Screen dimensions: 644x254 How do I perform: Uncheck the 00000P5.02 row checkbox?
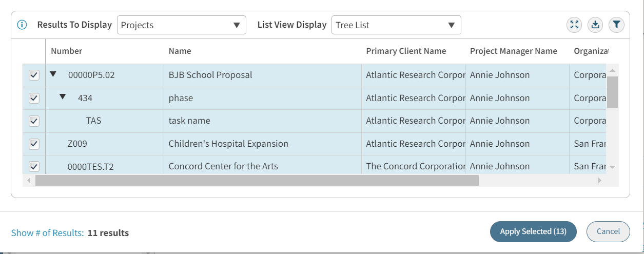pyautogui.click(x=34, y=75)
